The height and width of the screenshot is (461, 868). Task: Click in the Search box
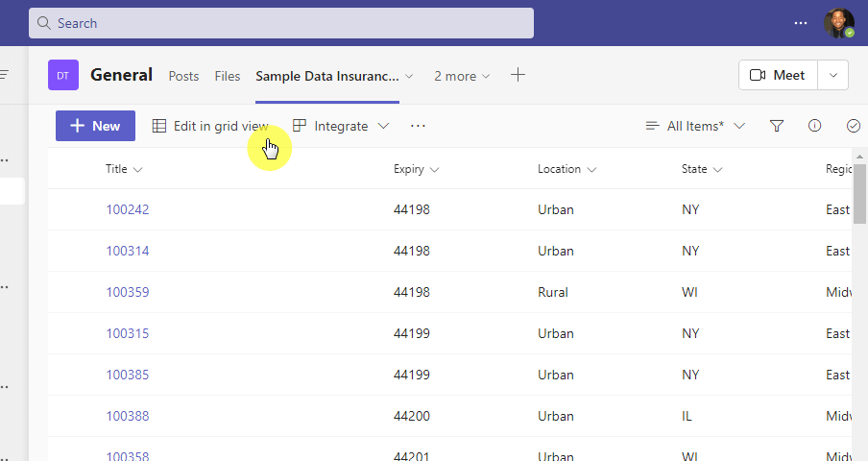(281, 23)
